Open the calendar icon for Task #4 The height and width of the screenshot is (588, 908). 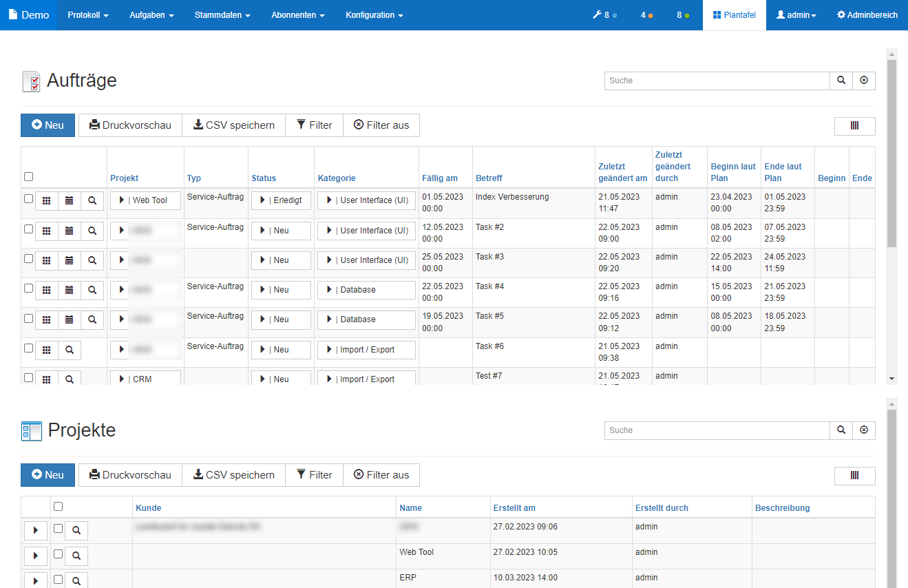point(69,290)
